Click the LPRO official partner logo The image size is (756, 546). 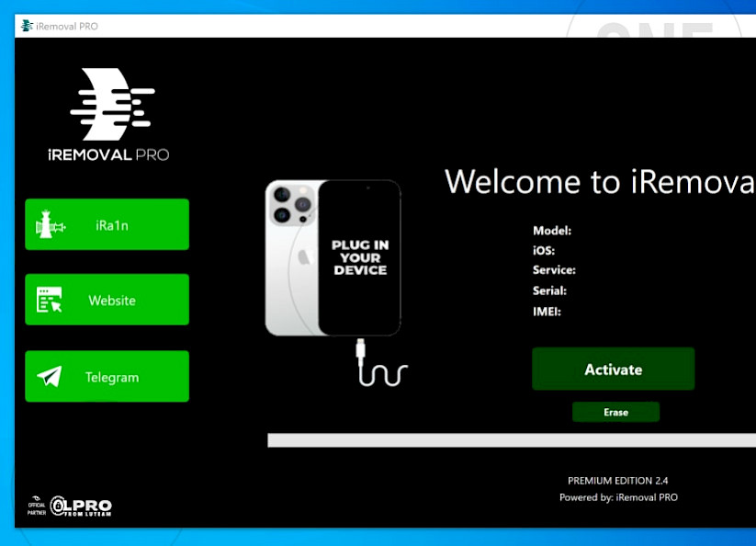70,506
